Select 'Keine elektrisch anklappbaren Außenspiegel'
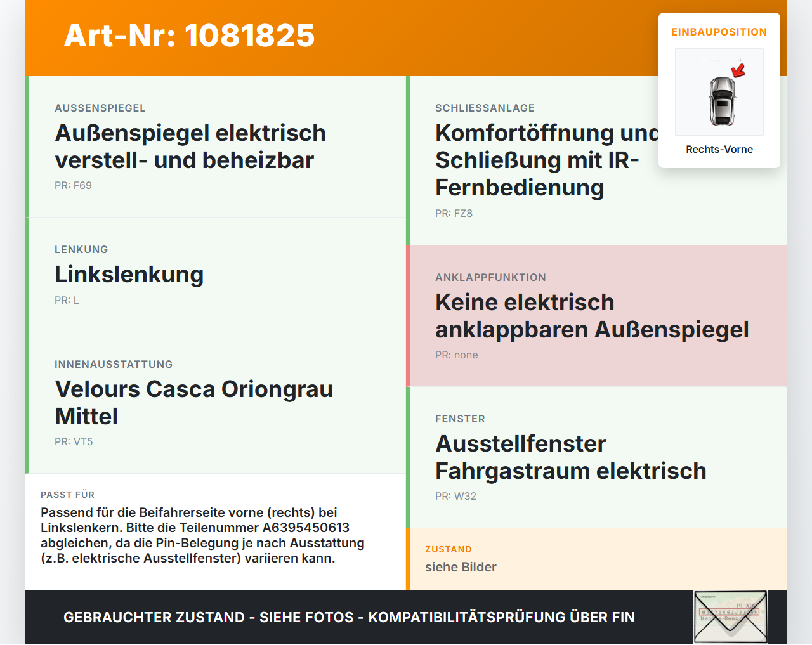The image size is (812, 645). tap(592, 316)
